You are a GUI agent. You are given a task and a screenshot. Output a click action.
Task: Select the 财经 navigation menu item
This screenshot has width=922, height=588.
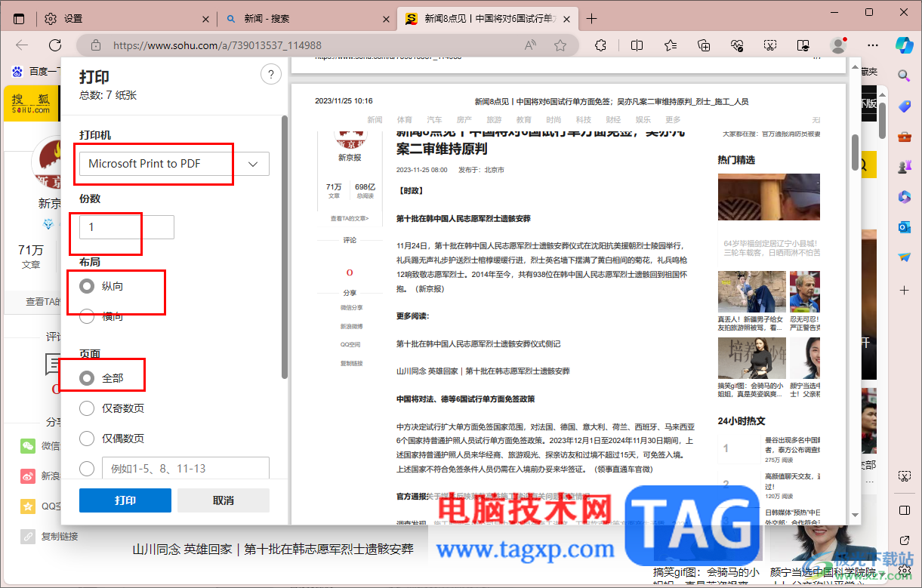pyautogui.click(x=613, y=119)
